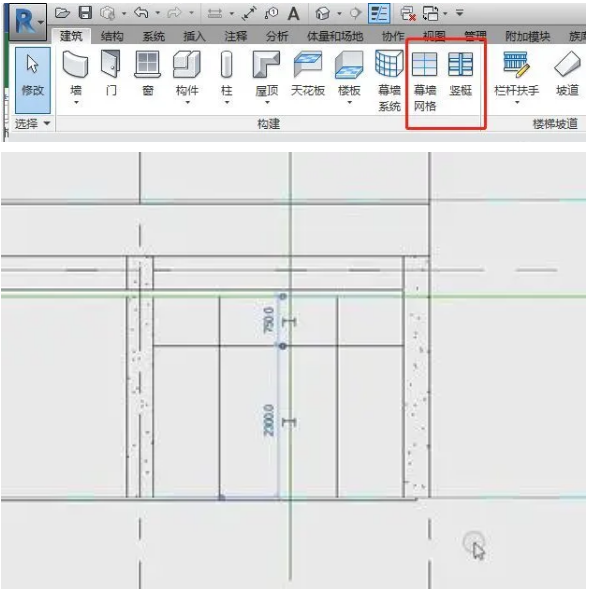Open the Revit application menu button
This screenshot has height=595, width=591.
(x=27, y=22)
